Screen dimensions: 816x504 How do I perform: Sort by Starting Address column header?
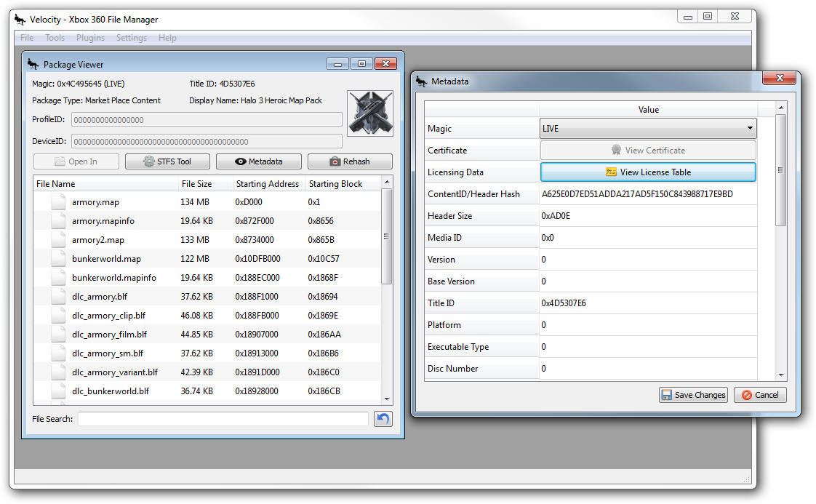click(268, 184)
